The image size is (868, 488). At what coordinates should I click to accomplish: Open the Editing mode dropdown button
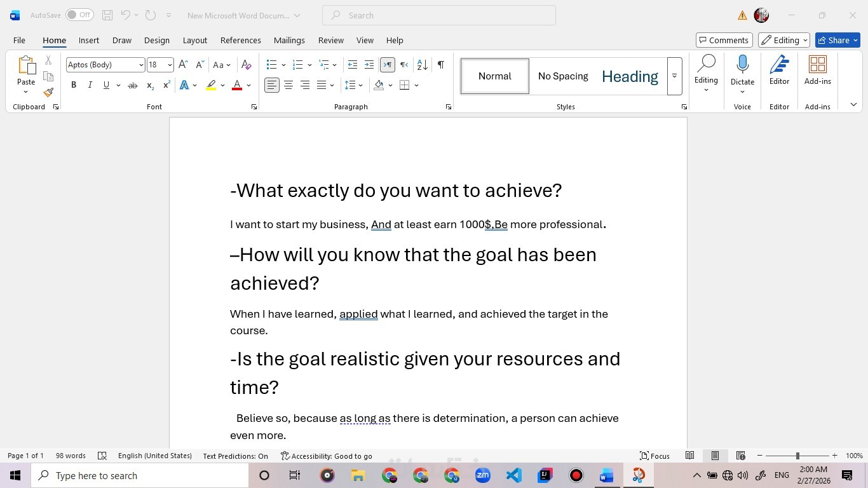pos(783,40)
